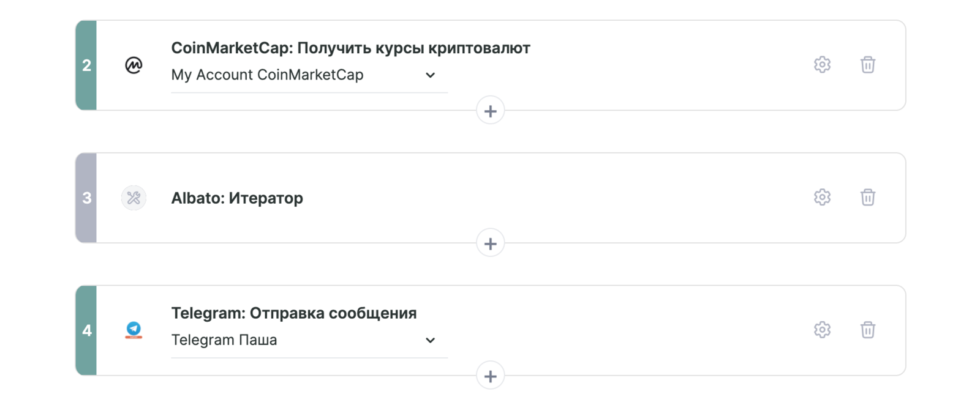Expand the Telegram Паша account dropdown
980x405 pixels.
tap(430, 340)
